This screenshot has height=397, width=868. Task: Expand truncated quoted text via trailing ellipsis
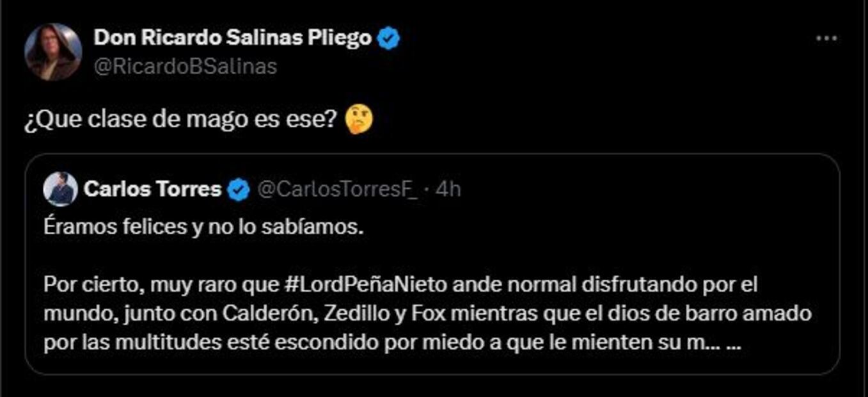(734, 343)
